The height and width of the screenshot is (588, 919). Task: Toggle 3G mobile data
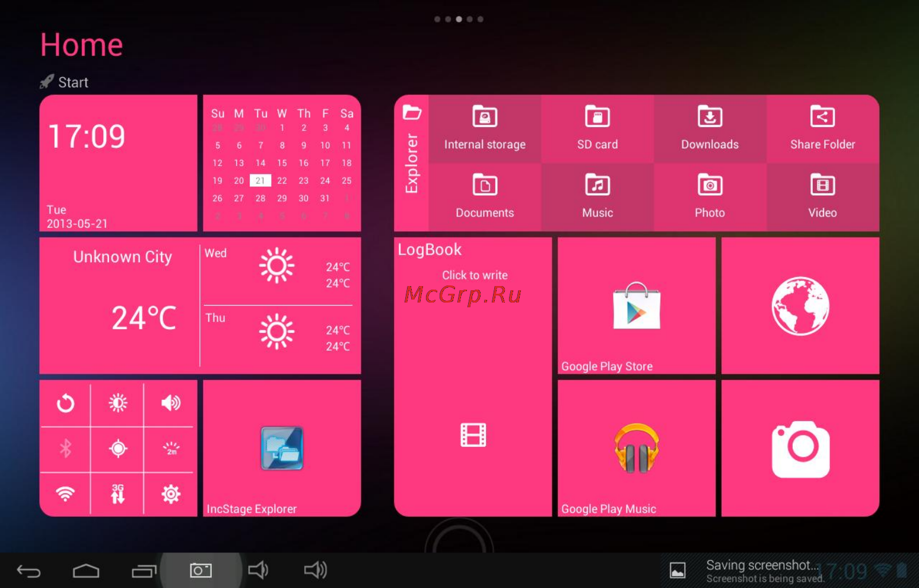[117, 494]
